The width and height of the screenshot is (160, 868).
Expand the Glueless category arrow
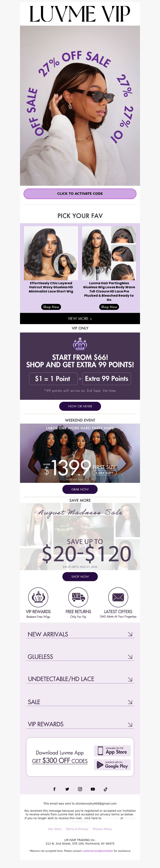coord(130,657)
